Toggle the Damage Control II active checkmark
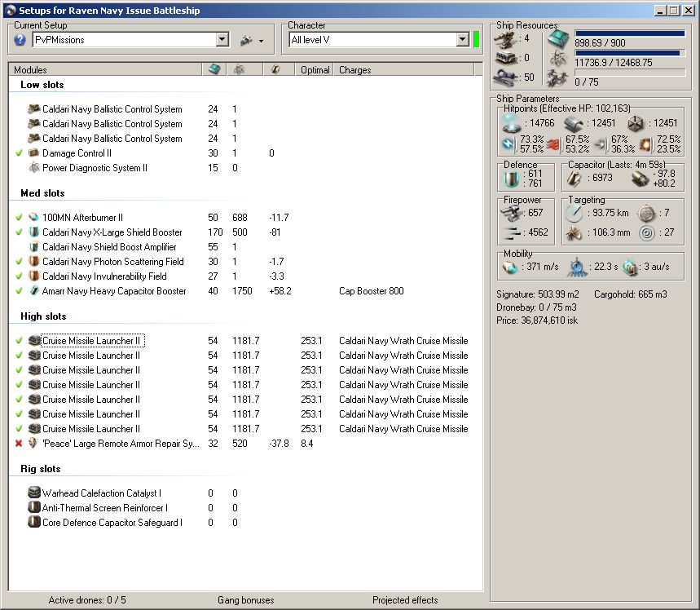Viewport: 700px width, 610px height. click(19, 153)
